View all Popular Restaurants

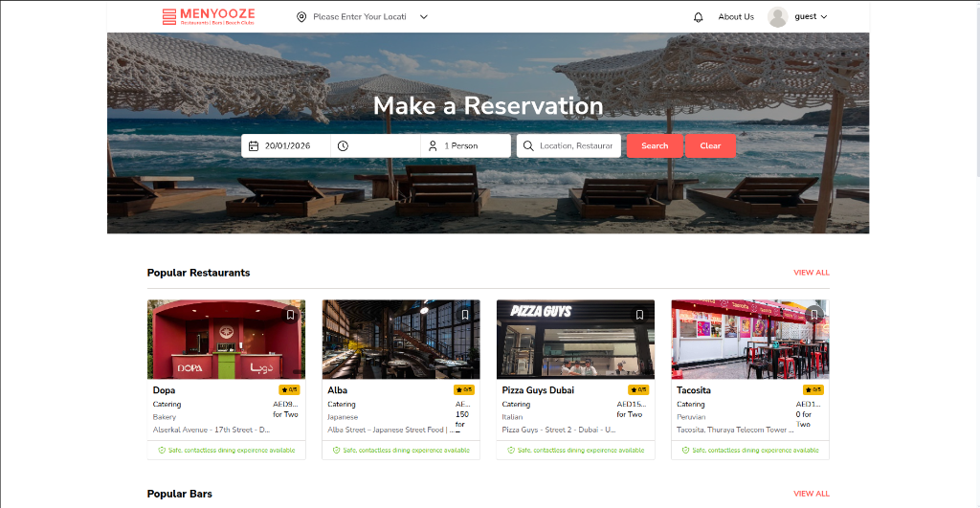[812, 273]
